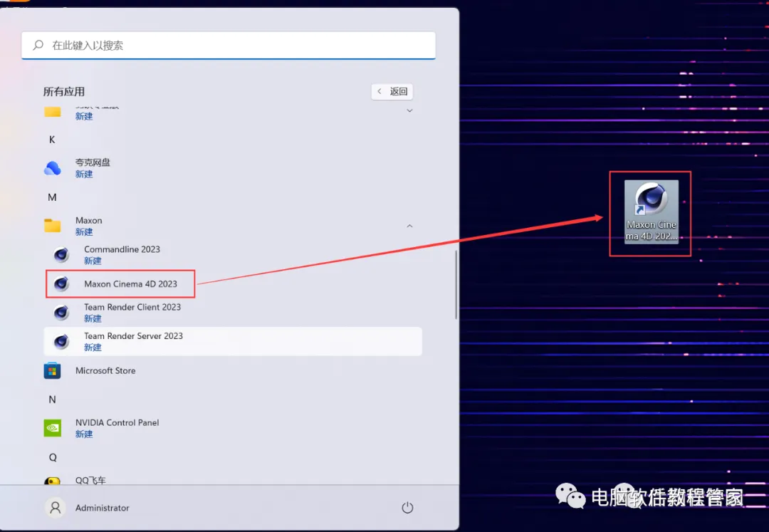The width and height of the screenshot is (769, 532).
Task: Click the Administrator user avatar
Action: click(x=56, y=508)
